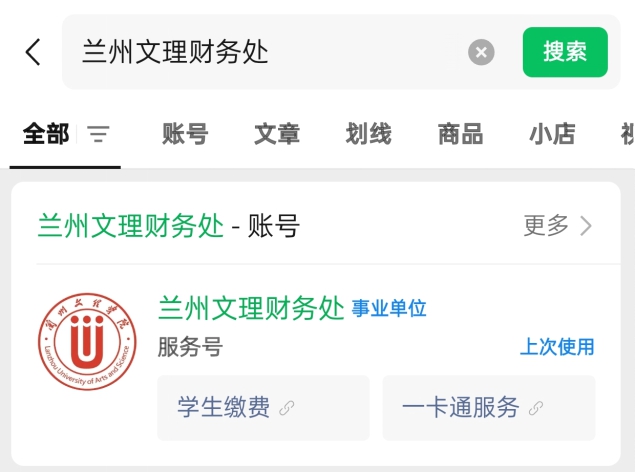Select the 全部 tab
Viewport: 636px width, 473px height.
pos(46,134)
